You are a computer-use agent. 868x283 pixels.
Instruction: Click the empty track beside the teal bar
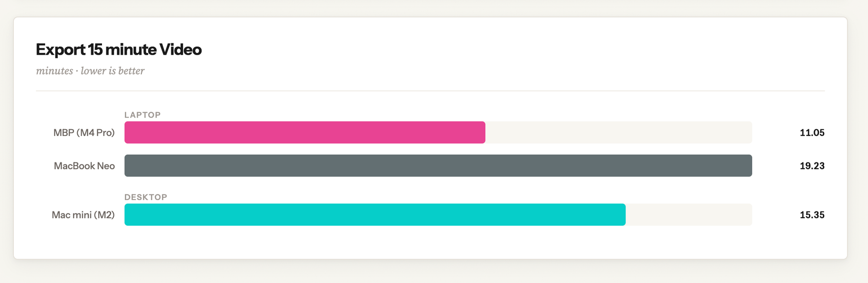point(689,214)
